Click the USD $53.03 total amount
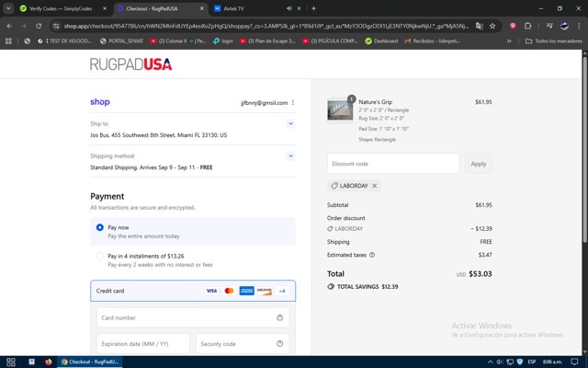 (x=474, y=274)
